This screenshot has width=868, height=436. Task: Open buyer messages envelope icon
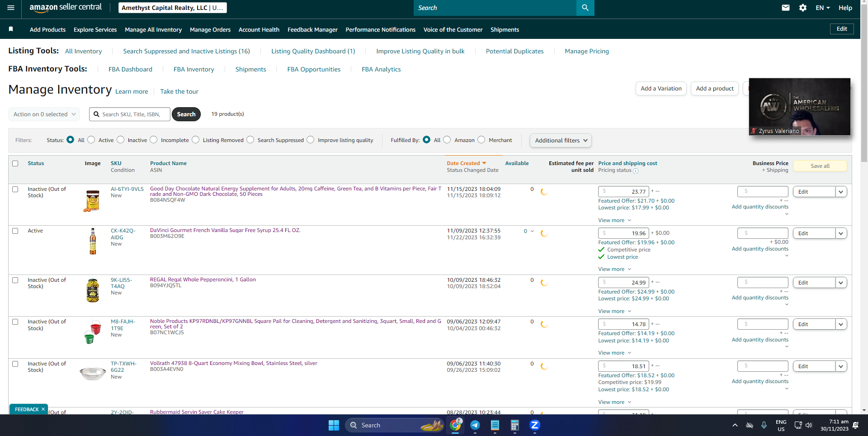(x=786, y=8)
